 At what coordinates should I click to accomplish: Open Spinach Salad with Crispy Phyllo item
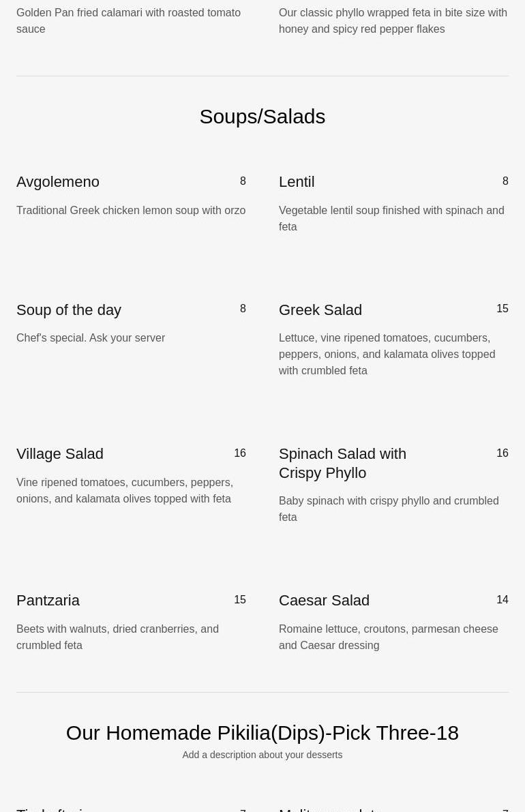tap(342, 463)
